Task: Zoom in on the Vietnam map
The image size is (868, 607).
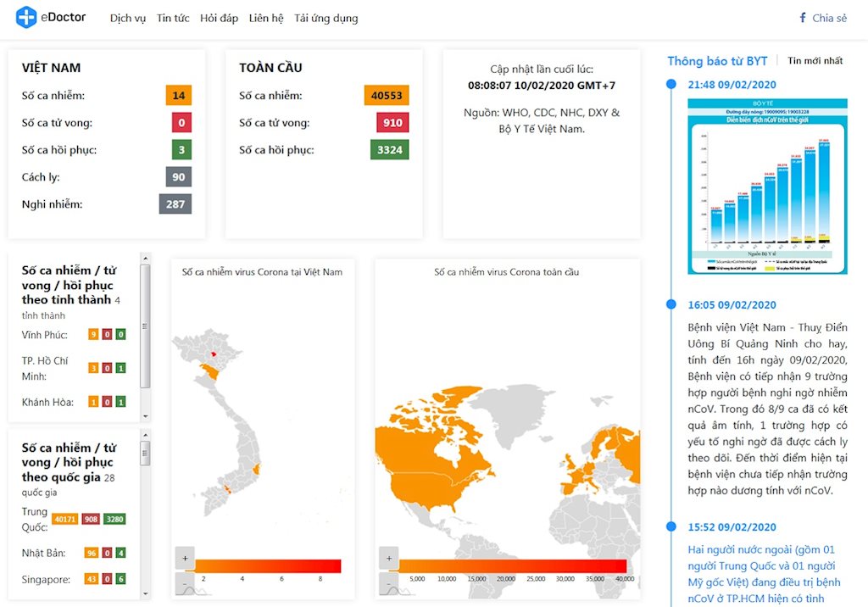Action: (186, 558)
